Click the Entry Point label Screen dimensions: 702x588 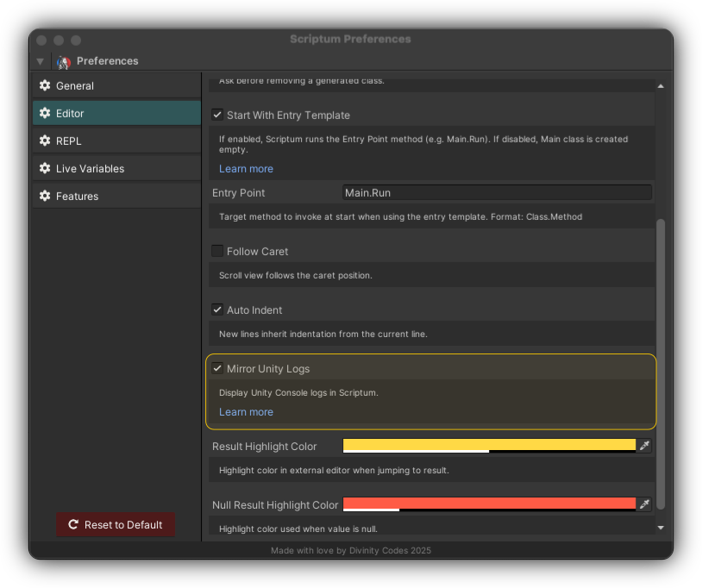(238, 193)
